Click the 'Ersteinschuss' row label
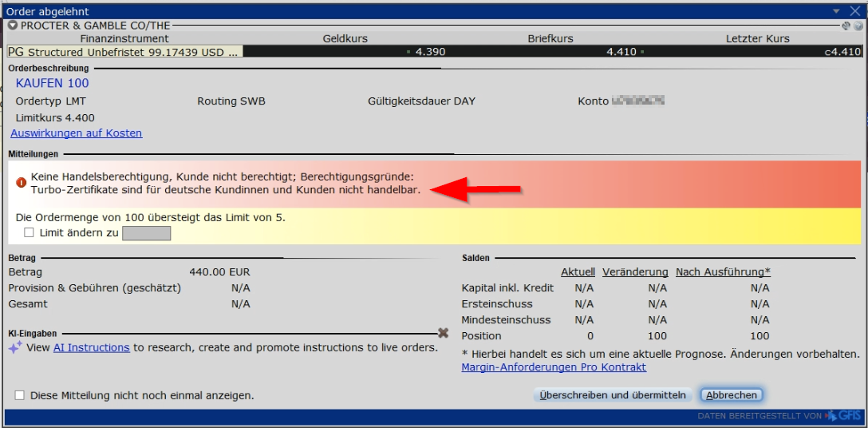The width and height of the screenshot is (868, 428). pos(497,303)
